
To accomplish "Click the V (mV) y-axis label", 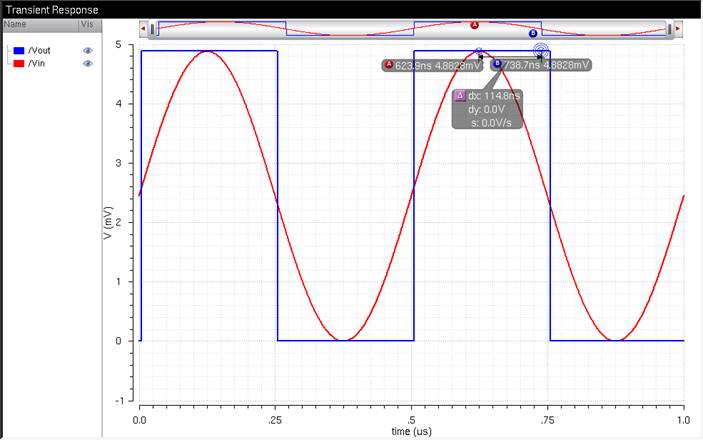I will [108, 223].
